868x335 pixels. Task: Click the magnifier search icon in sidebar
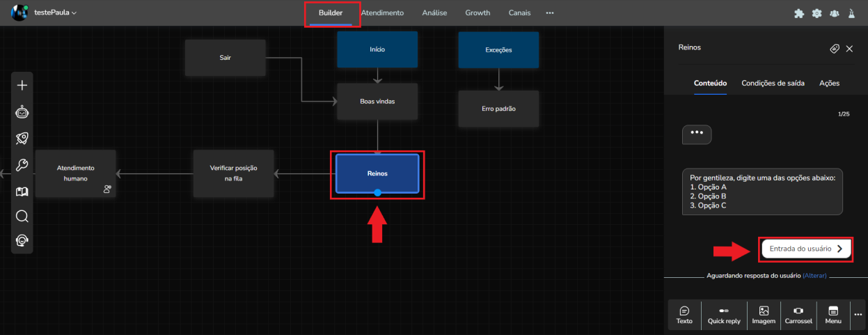tap(22, 216)
